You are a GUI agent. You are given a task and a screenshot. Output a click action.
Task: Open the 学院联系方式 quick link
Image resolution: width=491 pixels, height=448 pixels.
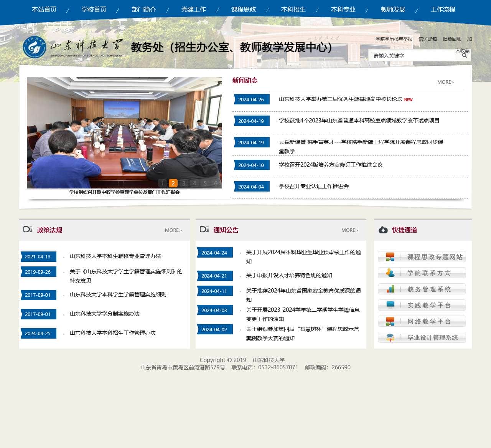[x=422, y=273]
